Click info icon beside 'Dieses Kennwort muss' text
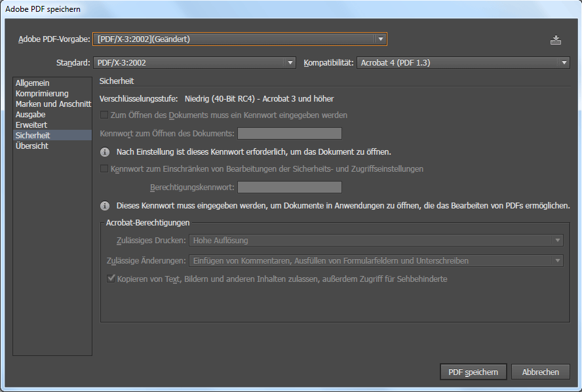 (104, 206)
